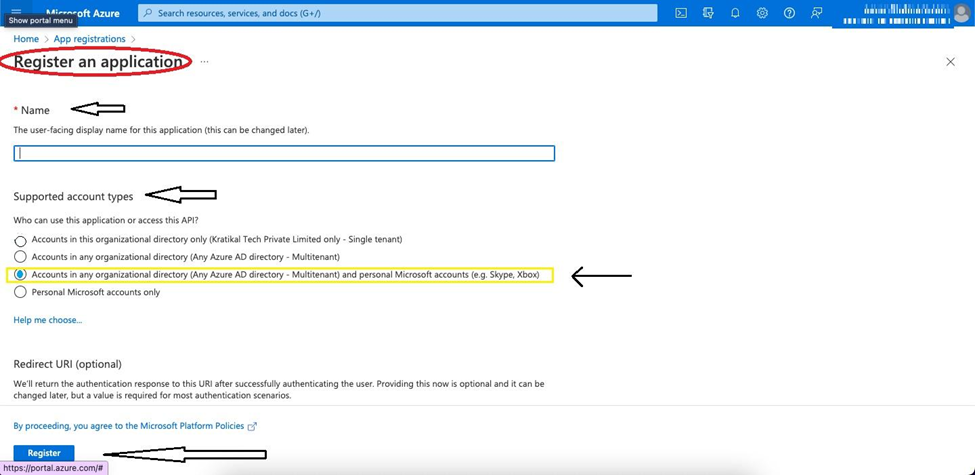Viewport: 975px width, 475px height.
Task: Click the Register an application page title
Action: 98,62
